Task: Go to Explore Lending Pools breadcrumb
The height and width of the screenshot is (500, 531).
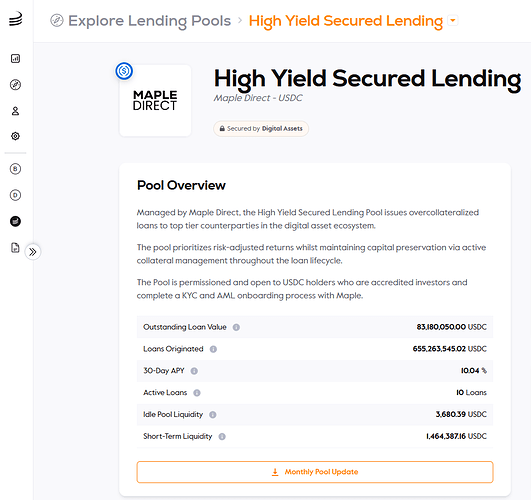Action: click(149, 21)
